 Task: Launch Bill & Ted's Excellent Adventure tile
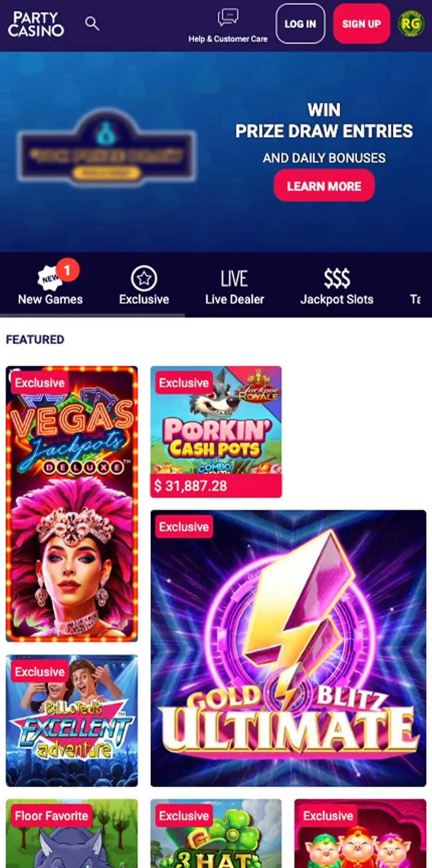pyautogui.click(x=72, y=721)
